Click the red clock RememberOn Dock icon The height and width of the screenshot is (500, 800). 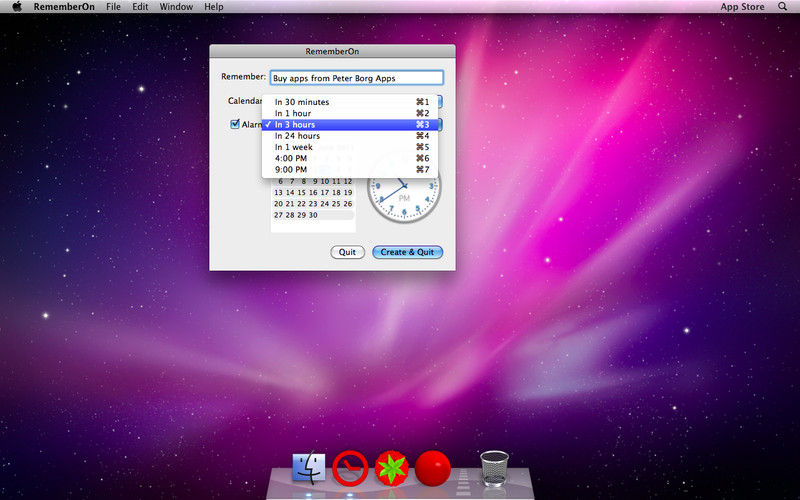[350, 467]
